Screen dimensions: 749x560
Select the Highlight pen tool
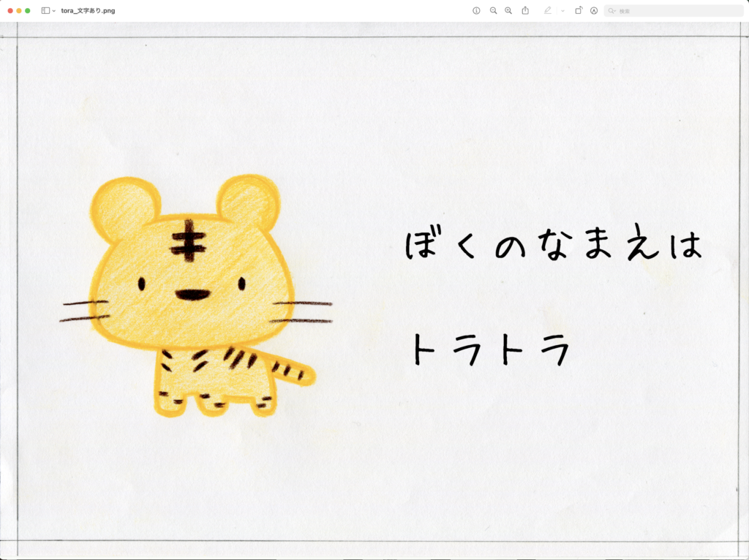click(x=547, y=11)
